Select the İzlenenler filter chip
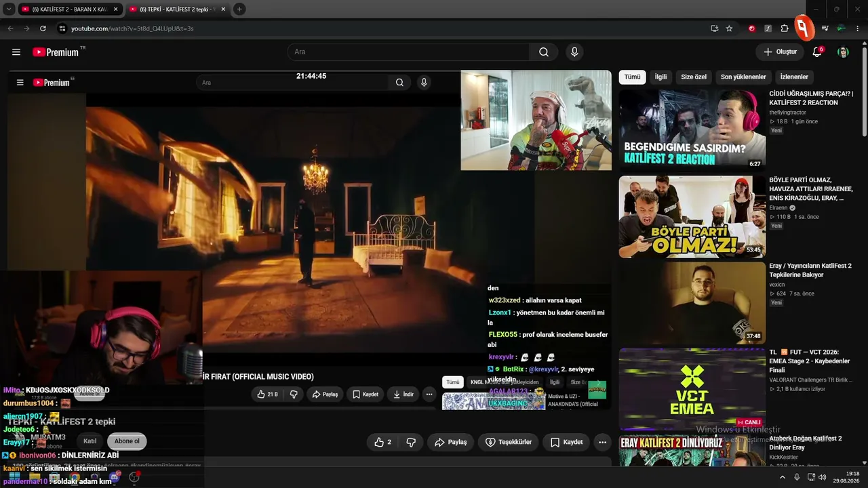This screenshot has width=868, height=488. pyautogui.click(x=794, y=77)
